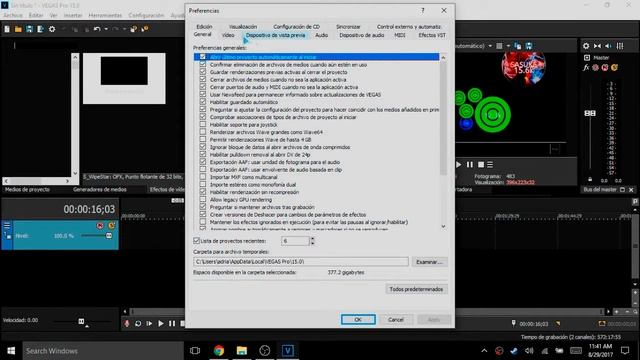This screenshot has height=360, width=640.
Task: Click the New project icon in VEGAS toolbar
Action: click(x=7, y=29)
